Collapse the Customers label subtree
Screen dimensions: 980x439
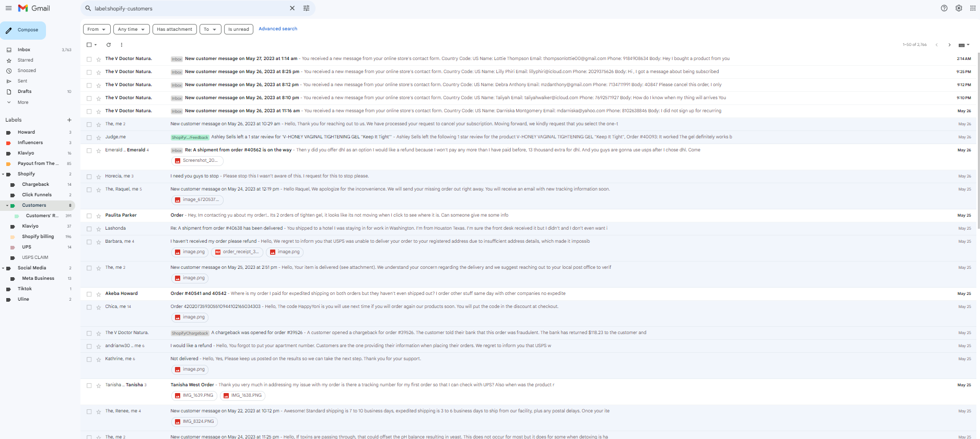(7, 206)
